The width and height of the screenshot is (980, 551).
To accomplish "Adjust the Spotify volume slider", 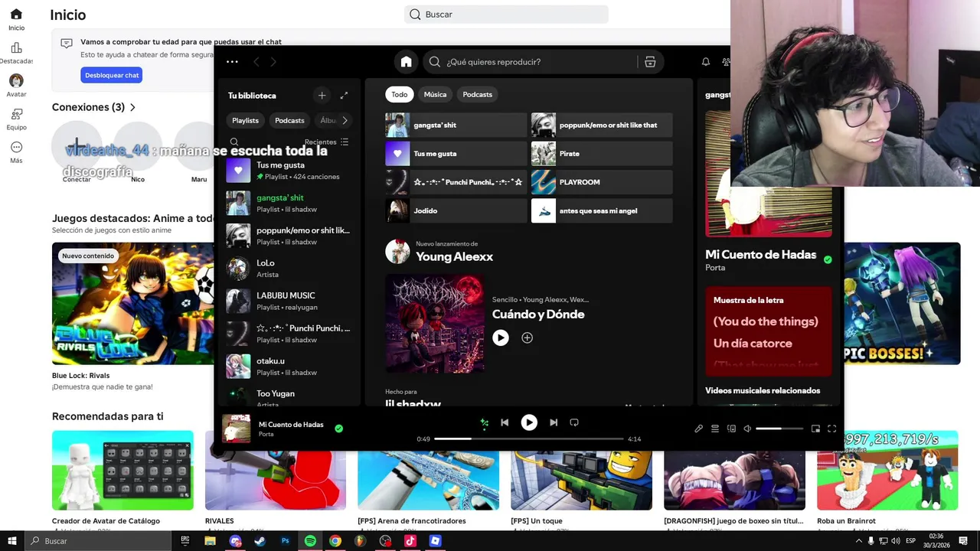I will click(x=779, y=429).
